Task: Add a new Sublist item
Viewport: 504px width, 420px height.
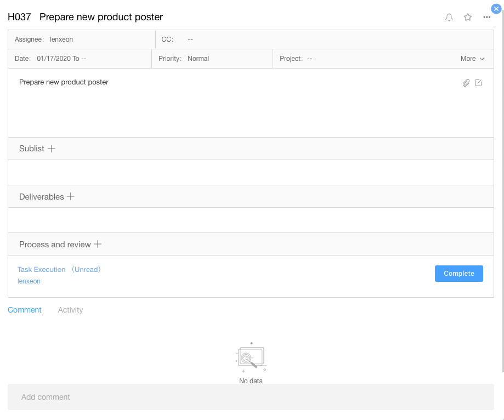Action: point(52,149)
